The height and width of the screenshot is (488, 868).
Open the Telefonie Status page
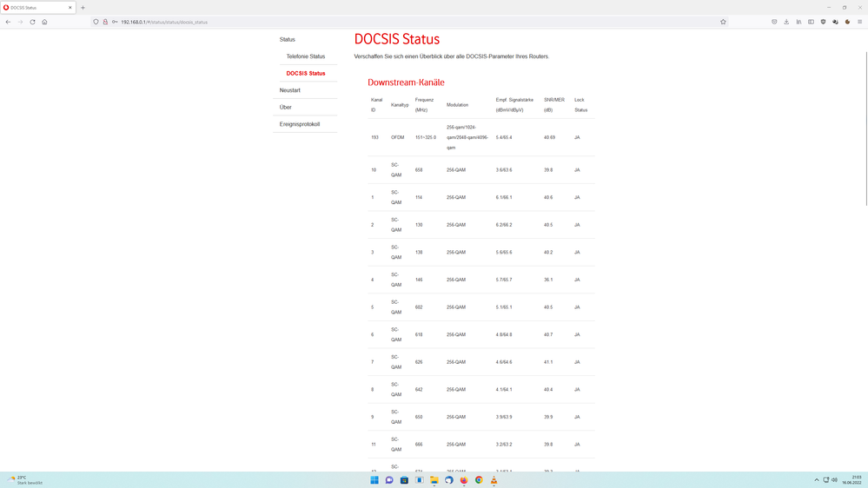coord(306,56)
